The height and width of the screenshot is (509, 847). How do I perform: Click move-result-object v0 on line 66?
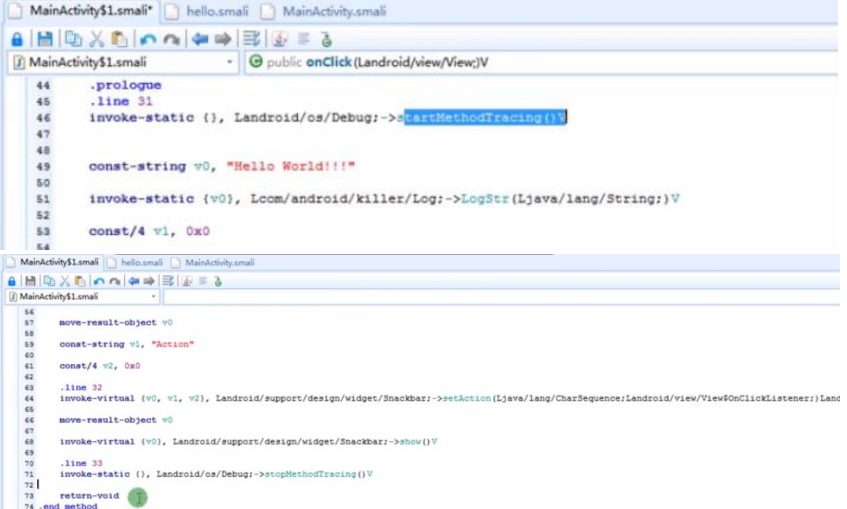pyautogui.click(x=116, y=420)
